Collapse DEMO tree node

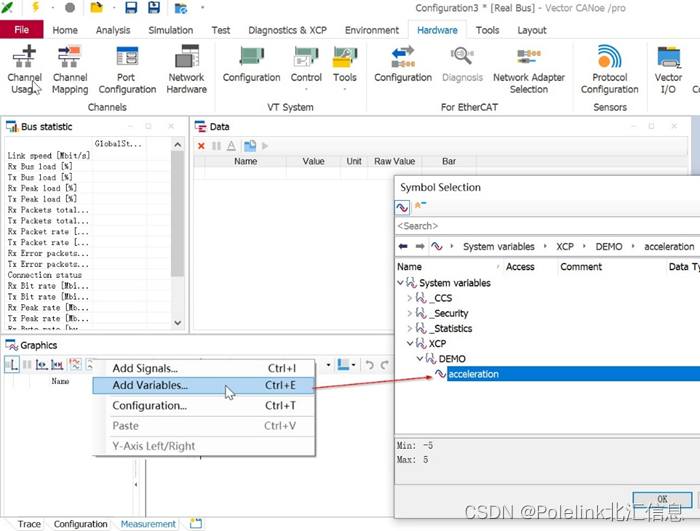pos(420,359)
